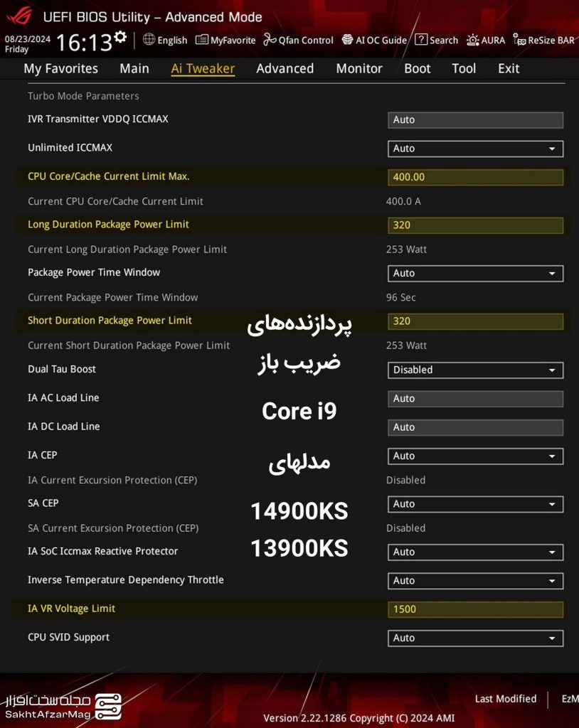Open the Tool tab
This screenshot has width=579, height=728.
point(464,68)
